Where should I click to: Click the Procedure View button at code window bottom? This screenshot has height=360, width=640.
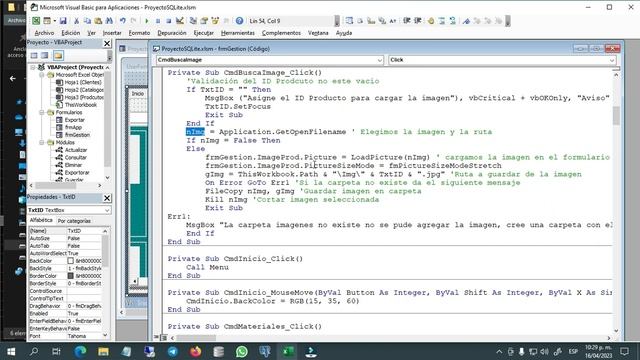tap(156, 338)
